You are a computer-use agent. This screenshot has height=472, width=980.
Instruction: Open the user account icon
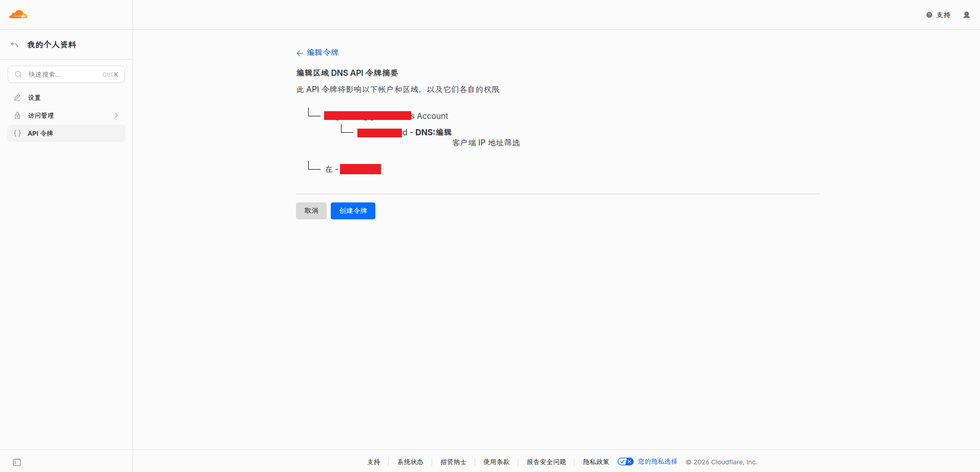pyautogui.click(x=967, y=15)
